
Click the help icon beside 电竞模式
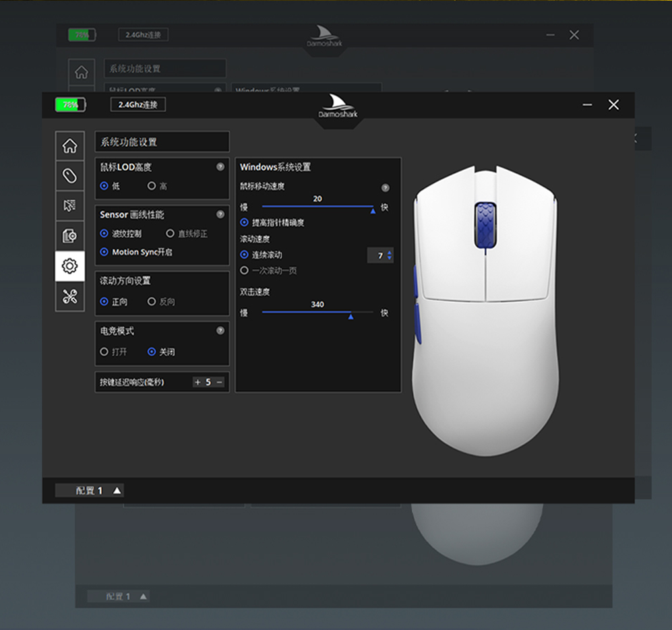[x=220, y=331]
